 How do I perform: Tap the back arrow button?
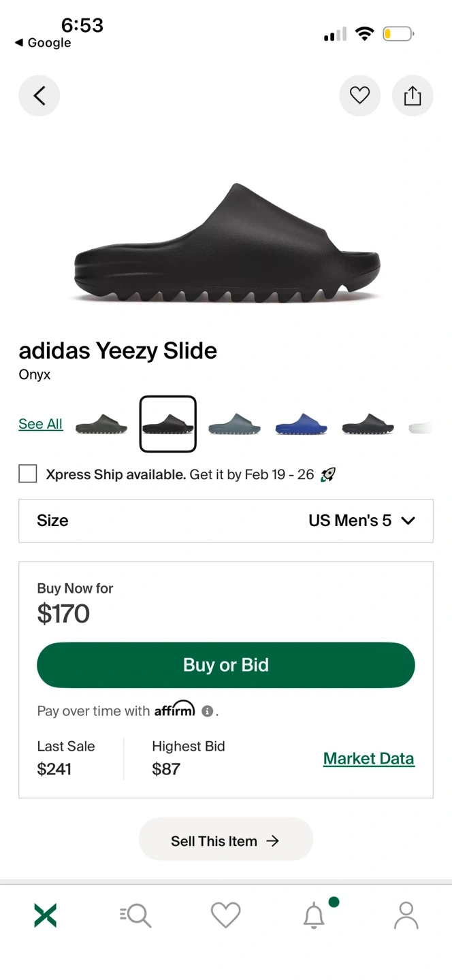[x=39, y=96]
